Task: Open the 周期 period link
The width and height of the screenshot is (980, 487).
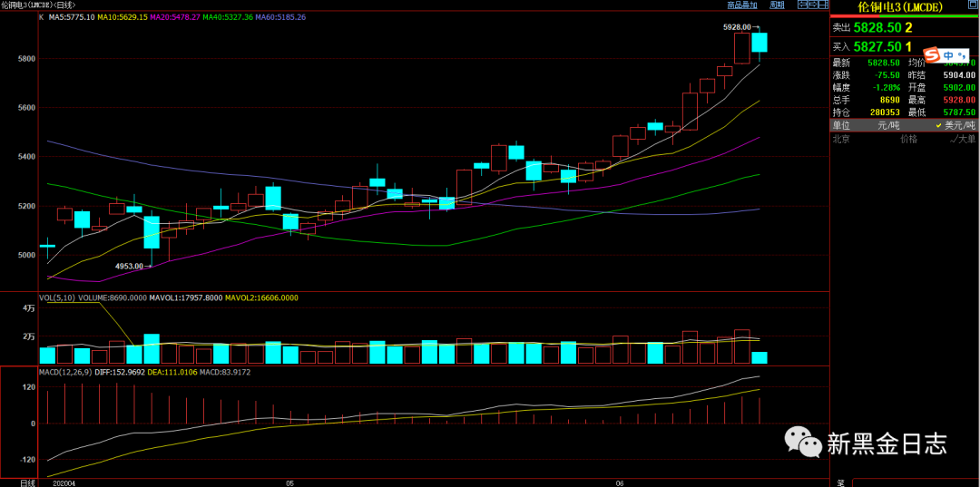Action: pyautogui.click(x=777, y=5)
